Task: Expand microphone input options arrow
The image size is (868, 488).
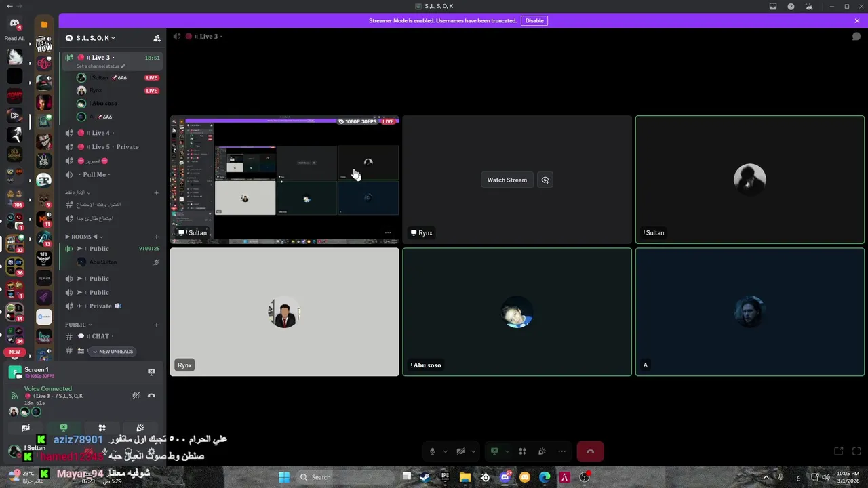Action: click(446, 451)
